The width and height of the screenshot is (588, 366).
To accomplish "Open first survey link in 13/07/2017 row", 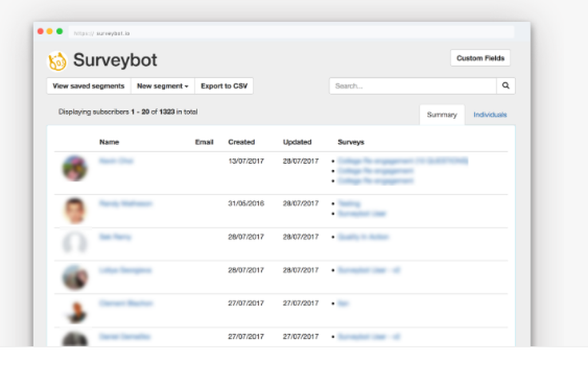I will pos(403,161).
